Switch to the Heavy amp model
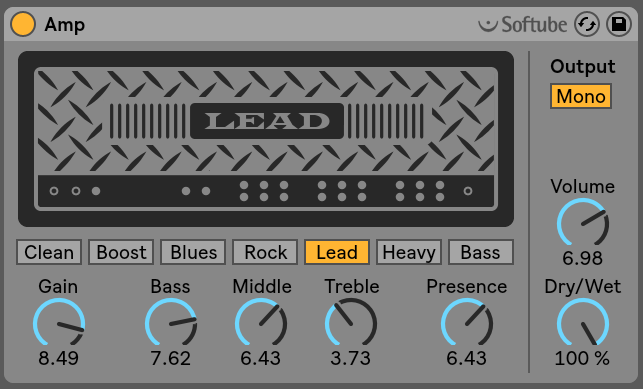Screen dimensions: 643x389 click(x=409, y=252)
